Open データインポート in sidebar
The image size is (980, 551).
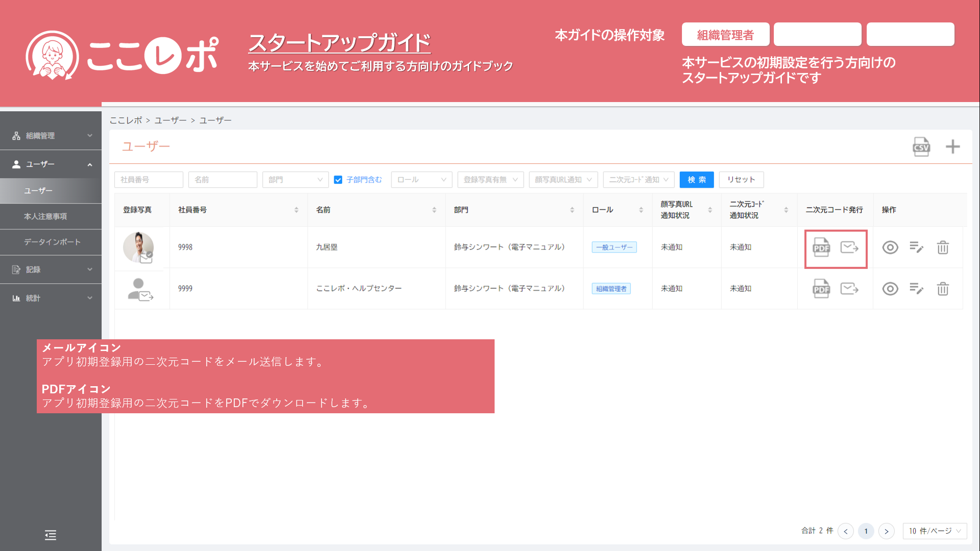(x=52, y=242)
